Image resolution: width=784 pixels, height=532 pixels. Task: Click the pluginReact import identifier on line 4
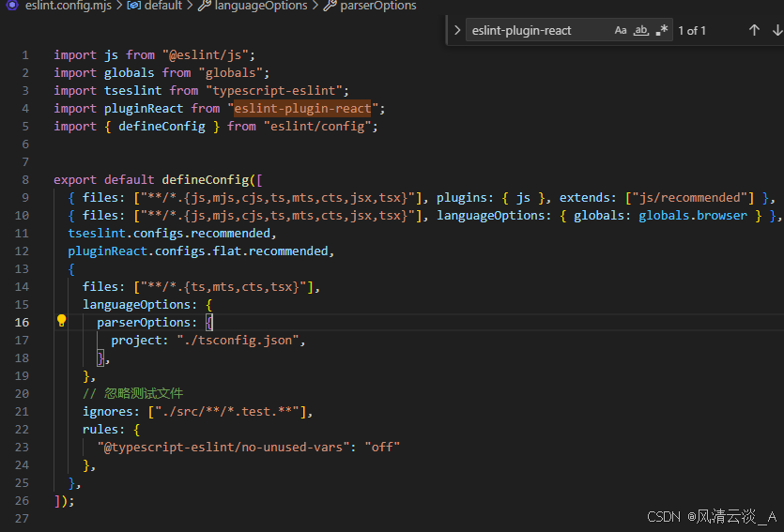click(144, 109)
